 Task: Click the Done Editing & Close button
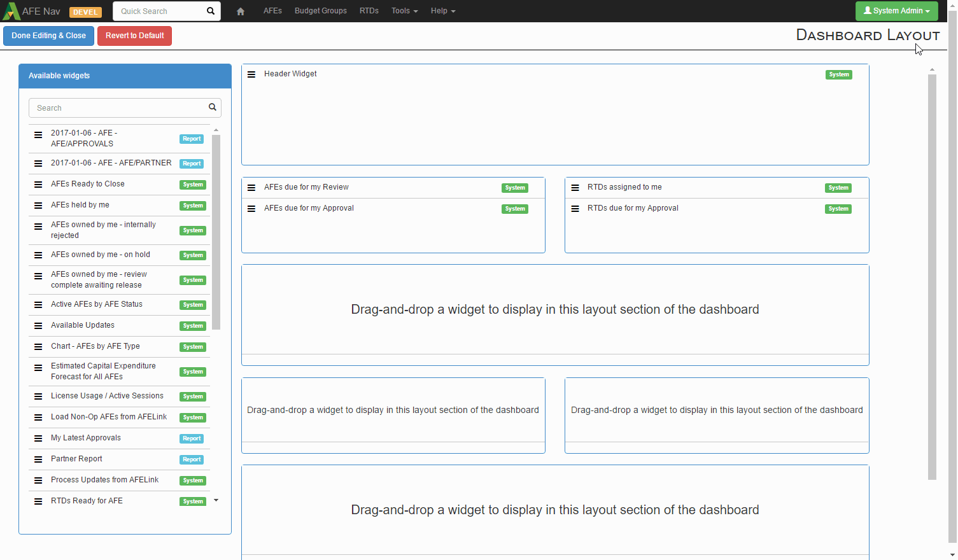click(x=48, y=36)
